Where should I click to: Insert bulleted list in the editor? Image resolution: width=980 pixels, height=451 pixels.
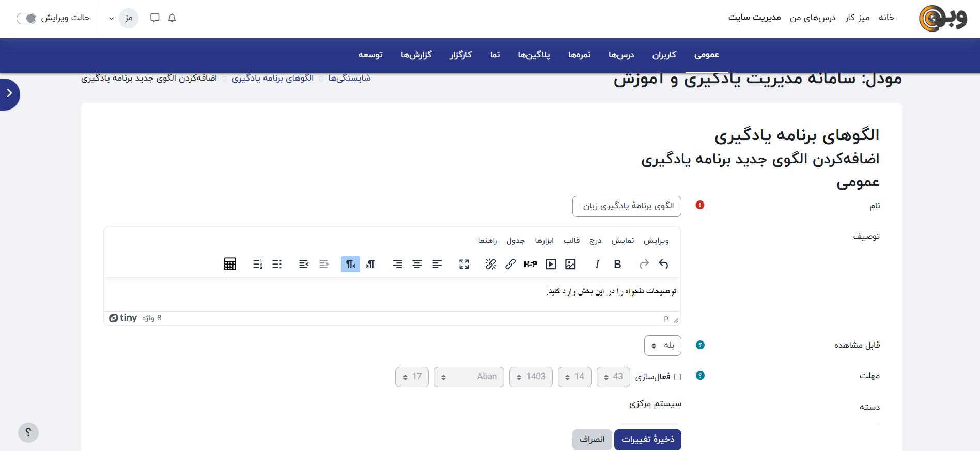[277, 265]
